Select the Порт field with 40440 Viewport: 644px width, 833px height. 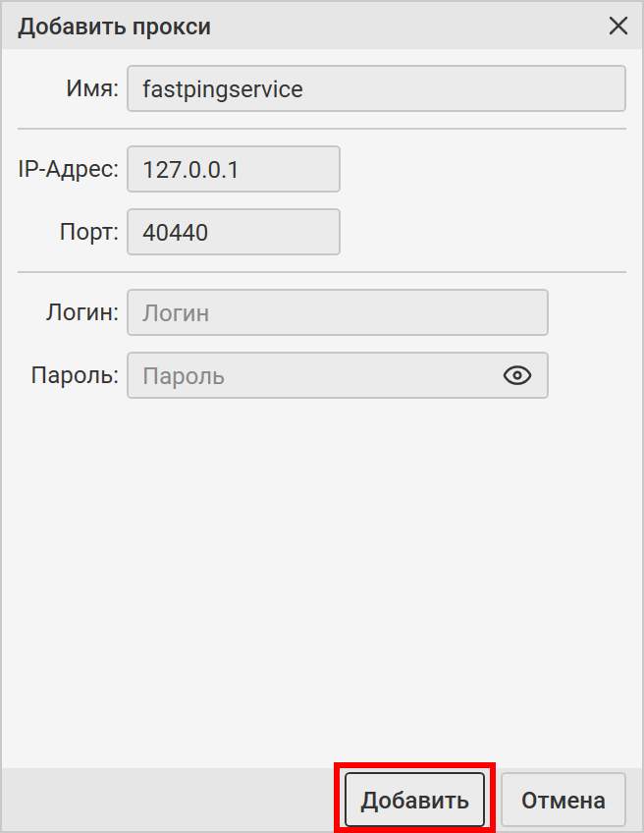click(x=234, y=233)
